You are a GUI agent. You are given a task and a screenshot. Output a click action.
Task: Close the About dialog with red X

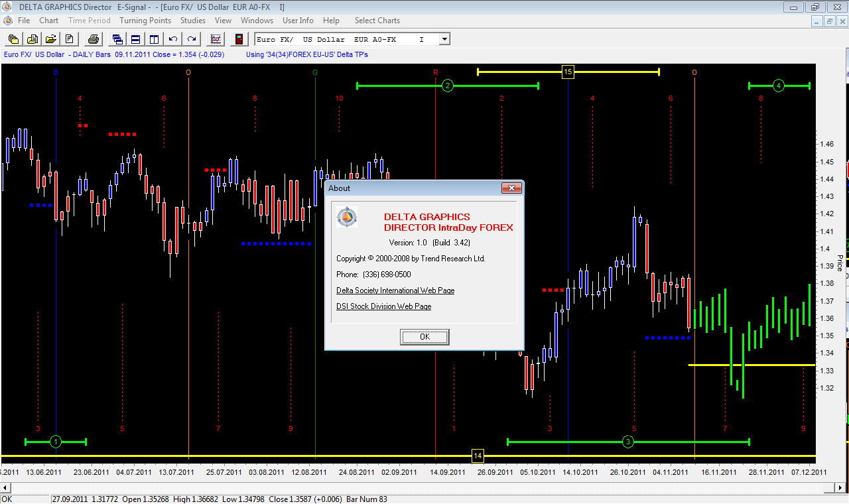[x=510, y=188]
